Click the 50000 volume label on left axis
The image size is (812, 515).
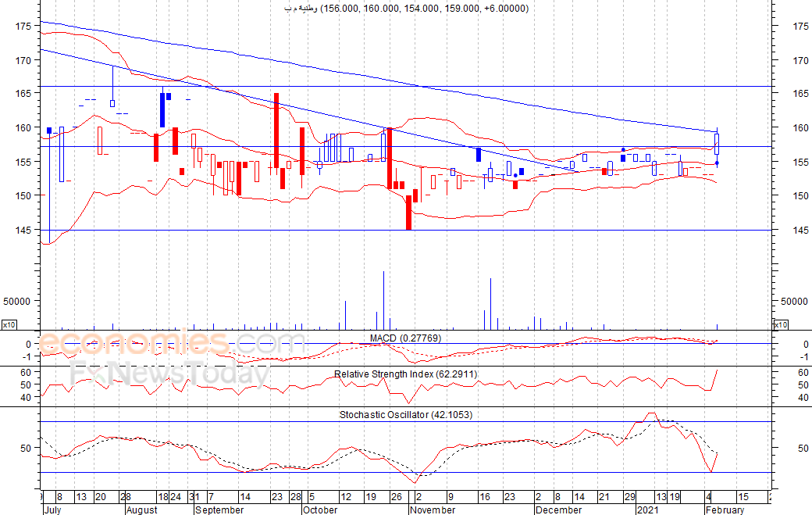click(x=17, y=301)
